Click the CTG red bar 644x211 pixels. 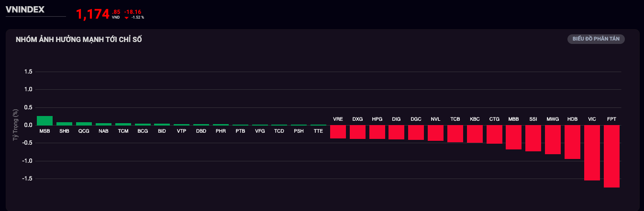tap(494, 134)
